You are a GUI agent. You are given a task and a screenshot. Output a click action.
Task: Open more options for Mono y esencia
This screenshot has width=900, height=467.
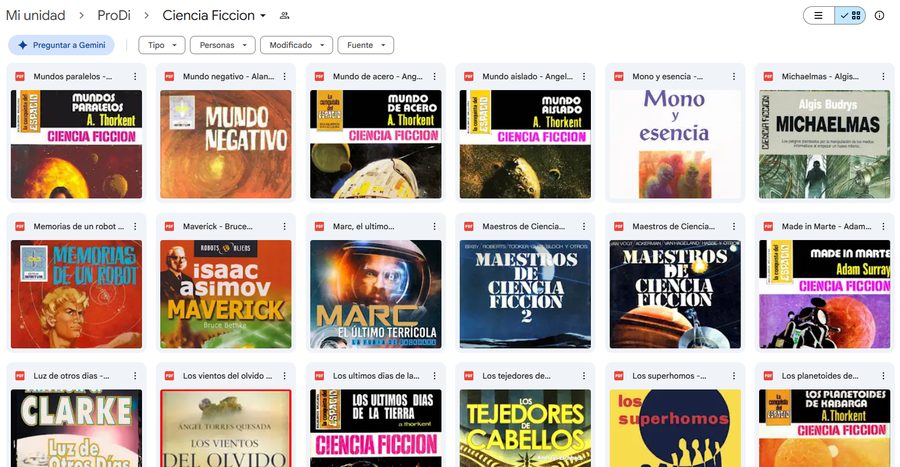pyautogui.click(x=734, y=76)
